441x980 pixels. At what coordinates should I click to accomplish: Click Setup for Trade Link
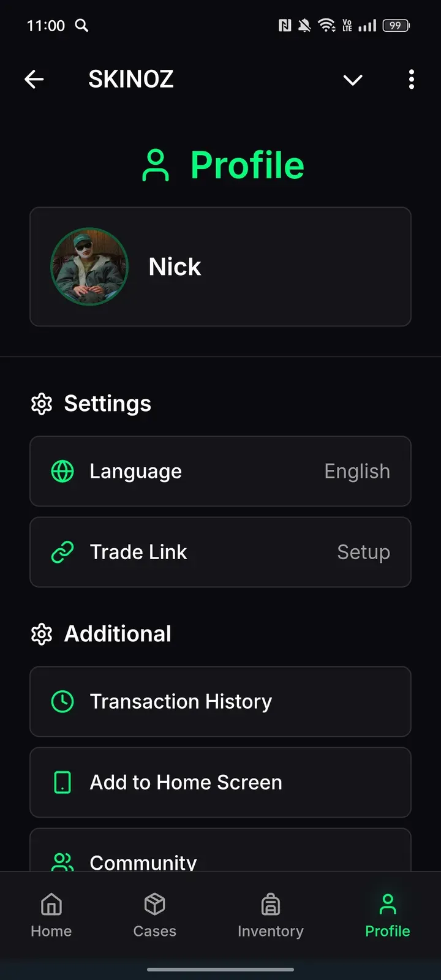[x=363, y=552]
